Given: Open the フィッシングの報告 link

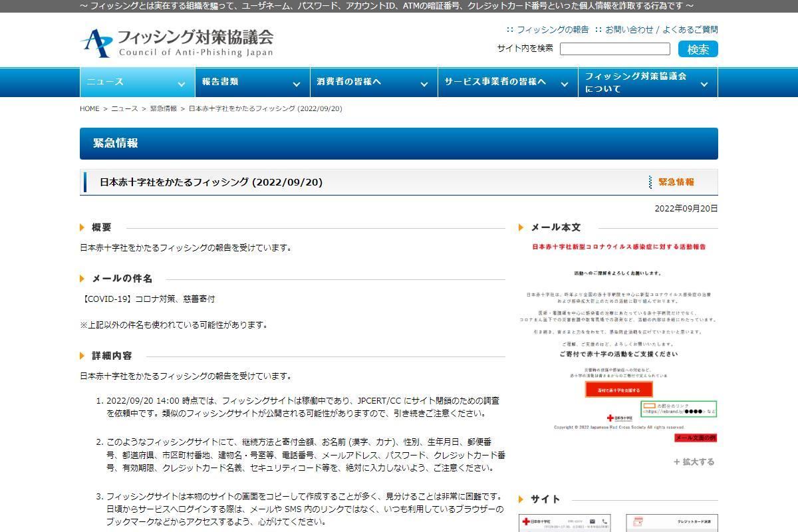Looking at the screenshot, I should [553, 29].
